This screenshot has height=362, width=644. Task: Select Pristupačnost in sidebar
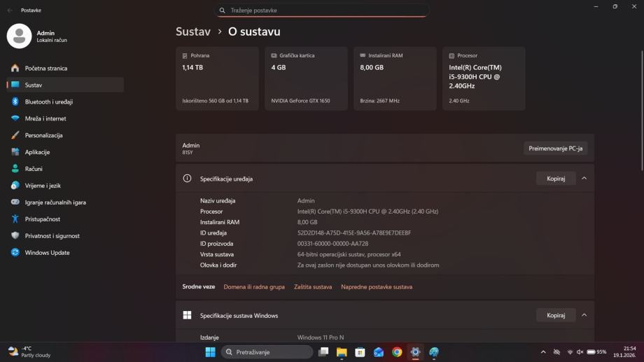[x=65, y=219]
